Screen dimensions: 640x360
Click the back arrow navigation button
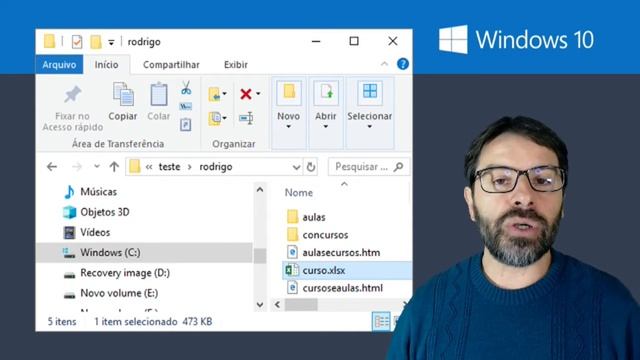(52, 167)
